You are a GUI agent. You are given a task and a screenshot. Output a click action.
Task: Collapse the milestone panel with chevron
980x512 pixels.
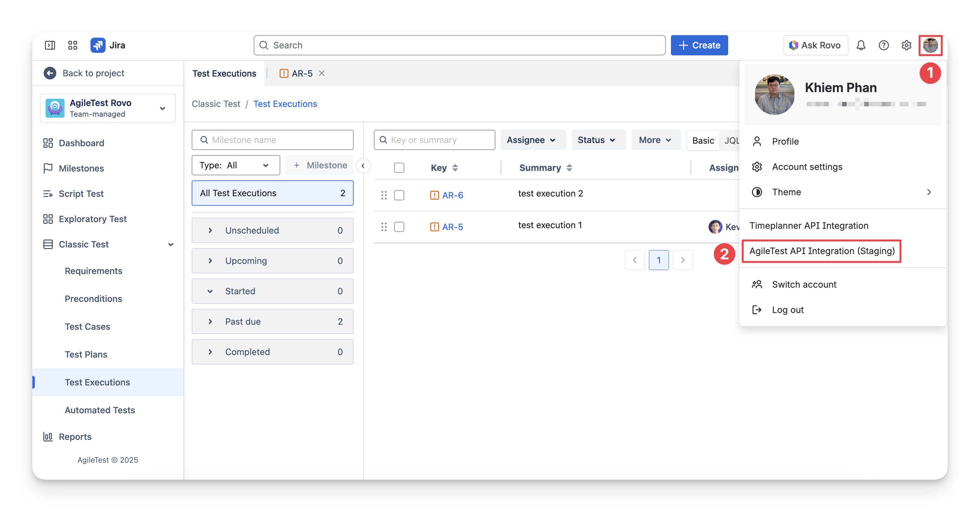click(363, 165)
